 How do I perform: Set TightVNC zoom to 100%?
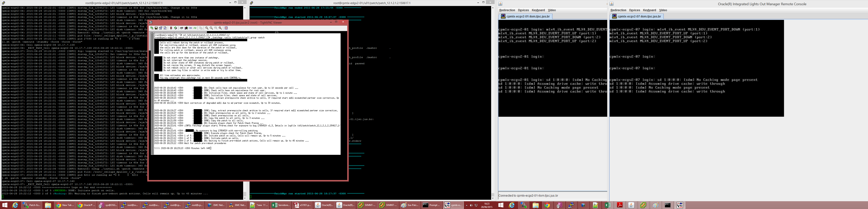pos(216,28)
